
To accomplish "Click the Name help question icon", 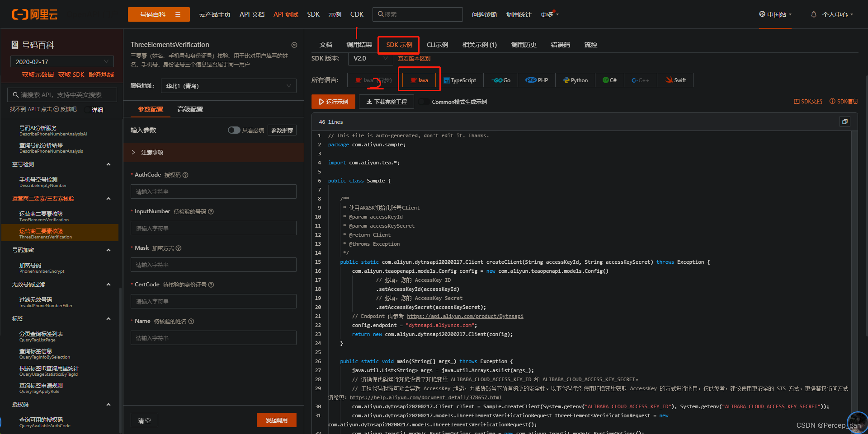I will [x=191, y=322].
